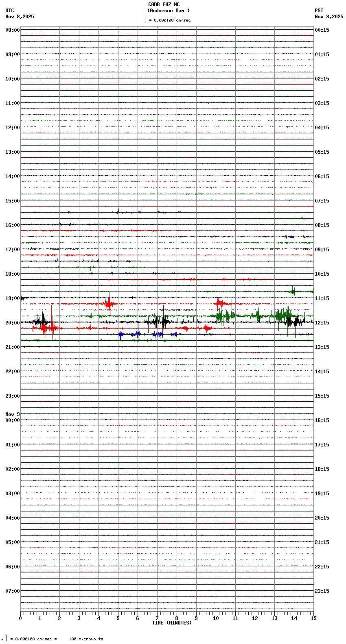This screenshot has height=644, width=346.
Task: Click the '10' minute tick label
Action: (x=216, y=618)
